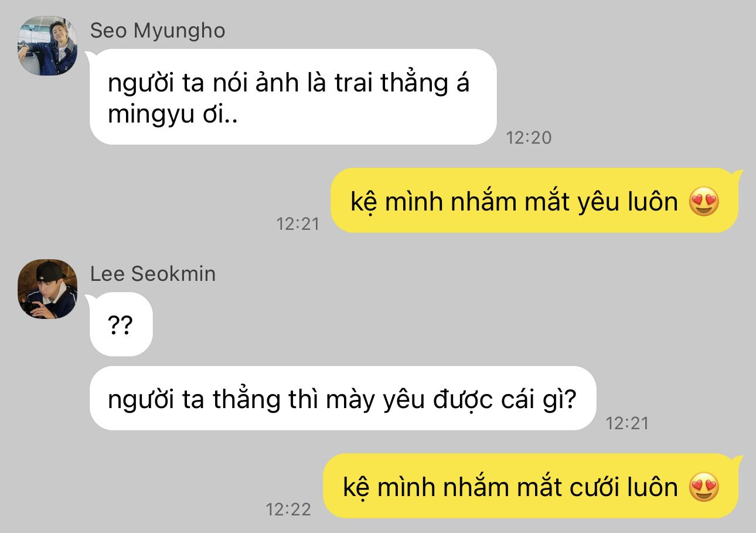Open Seo Myungho's profile picture
The width and height of the screenshot is (756, 533).
point(48,46)
